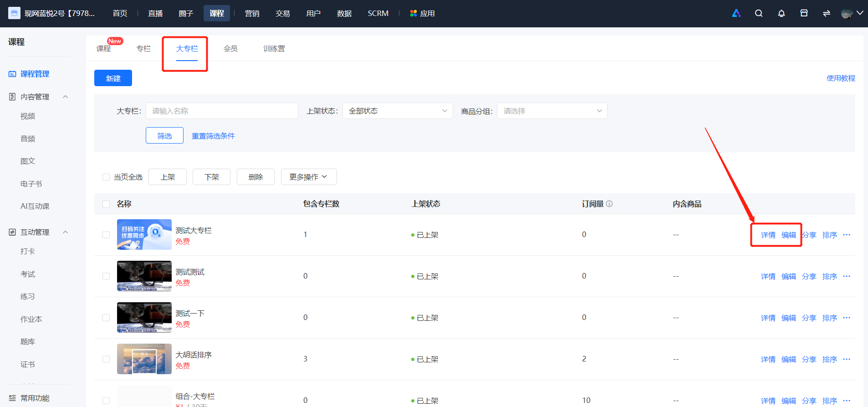Open 题库 in the sidebar

[x=28, y=341]
